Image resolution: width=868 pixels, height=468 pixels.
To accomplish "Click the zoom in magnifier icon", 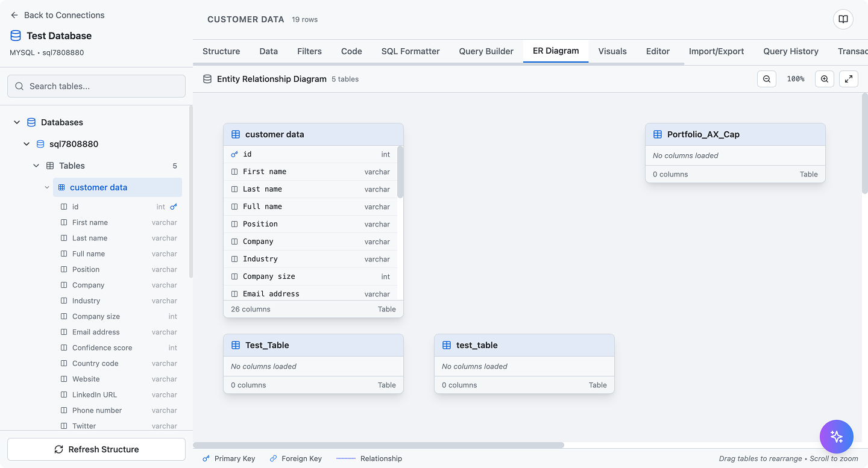I will coord(824,79).
